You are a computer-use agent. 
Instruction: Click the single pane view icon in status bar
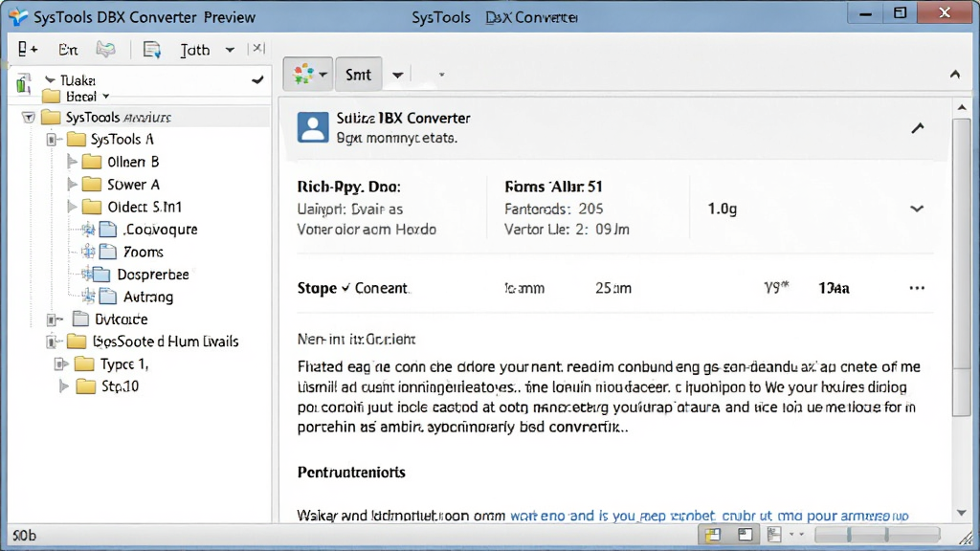(745, 535)
